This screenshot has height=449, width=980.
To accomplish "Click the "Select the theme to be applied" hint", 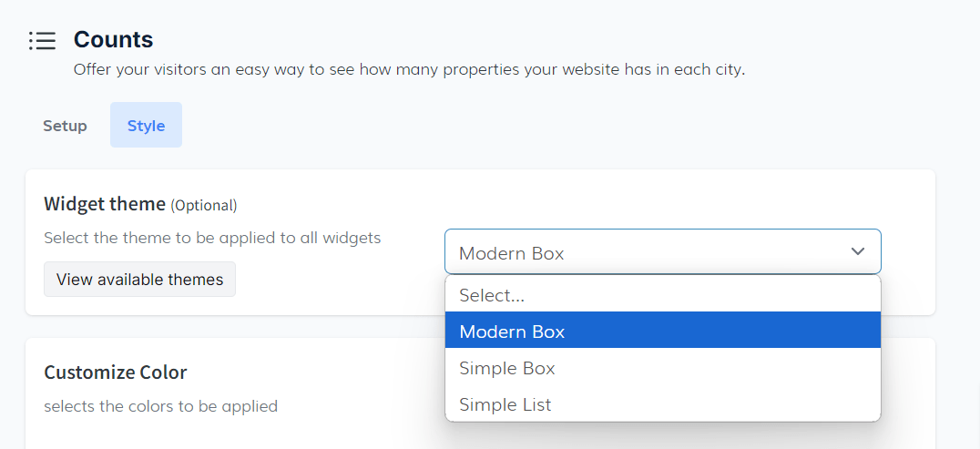I will 212,238.
